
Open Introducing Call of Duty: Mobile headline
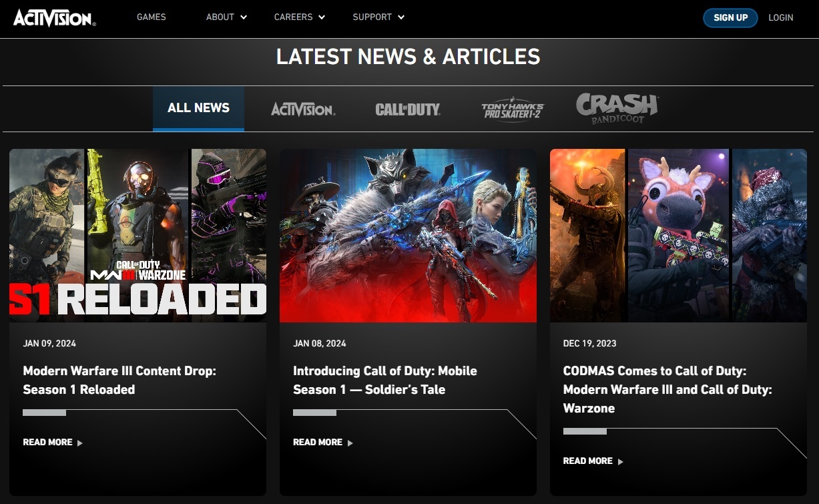pos(384,380)
